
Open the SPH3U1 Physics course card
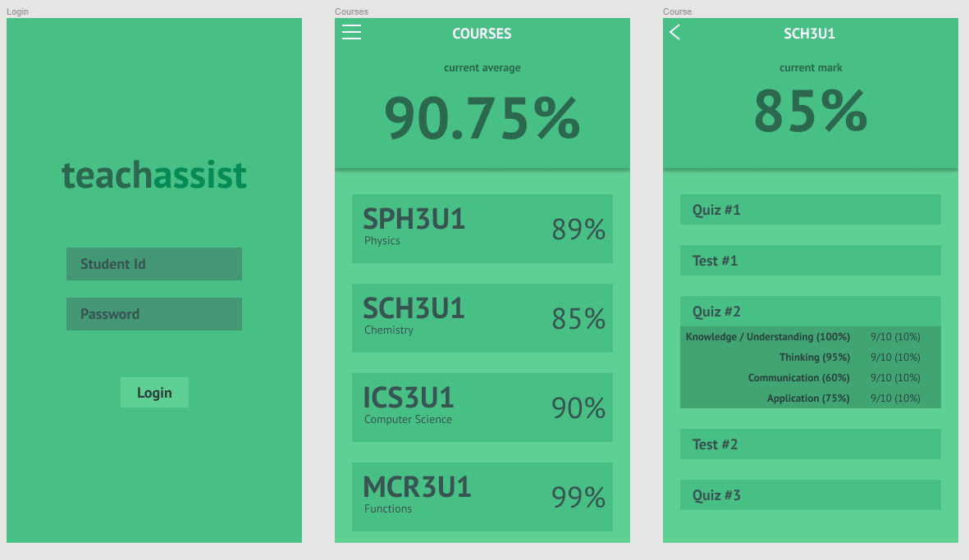[482, 229]
